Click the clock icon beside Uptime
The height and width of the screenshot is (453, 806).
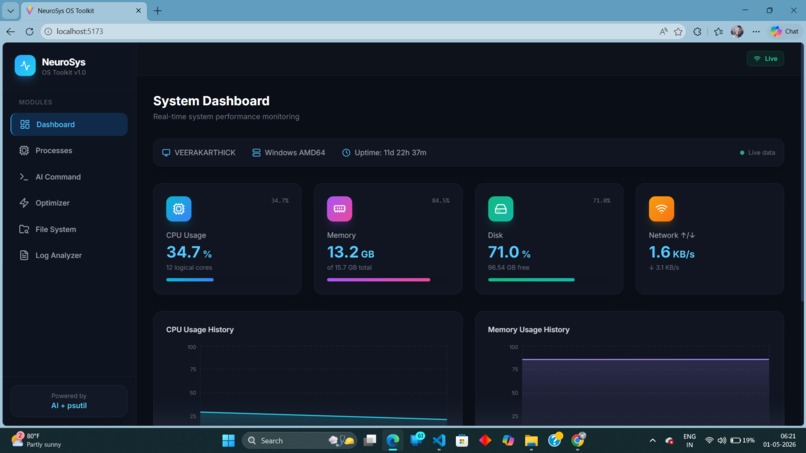346,153
